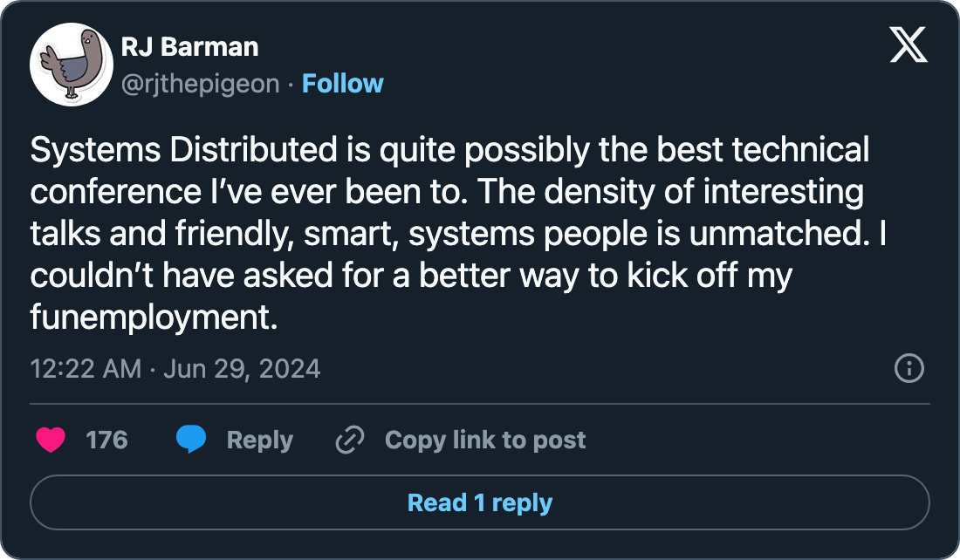
Task: Click the words Systems Distributed in the post
Action: 182,151
